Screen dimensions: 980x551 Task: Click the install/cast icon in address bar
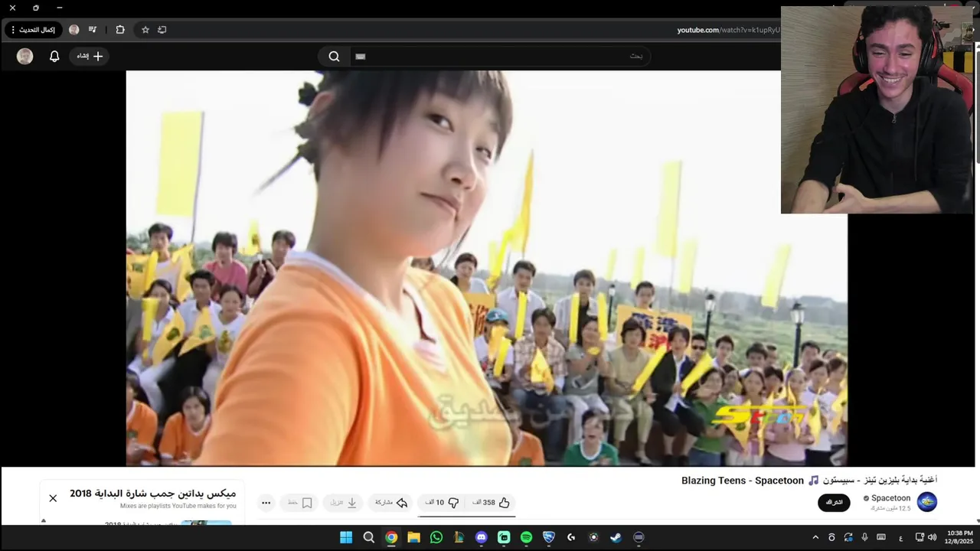(x=162, y=30)
